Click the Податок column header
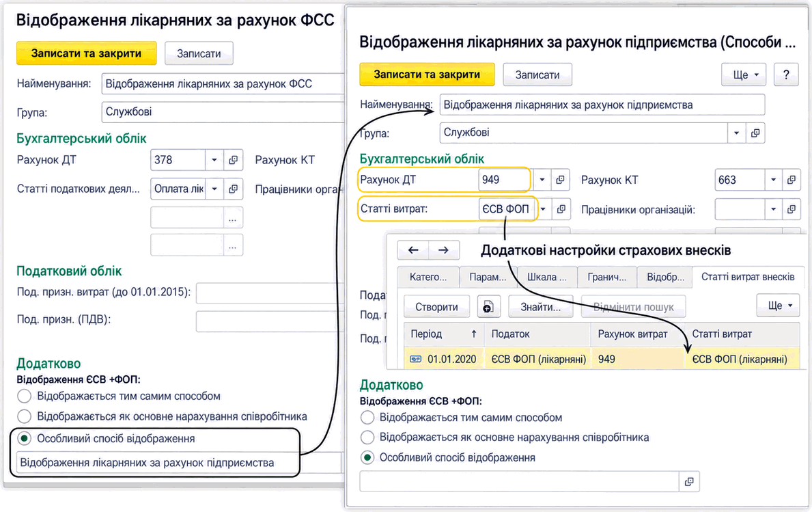812x512 pixels. coord(537,334)
